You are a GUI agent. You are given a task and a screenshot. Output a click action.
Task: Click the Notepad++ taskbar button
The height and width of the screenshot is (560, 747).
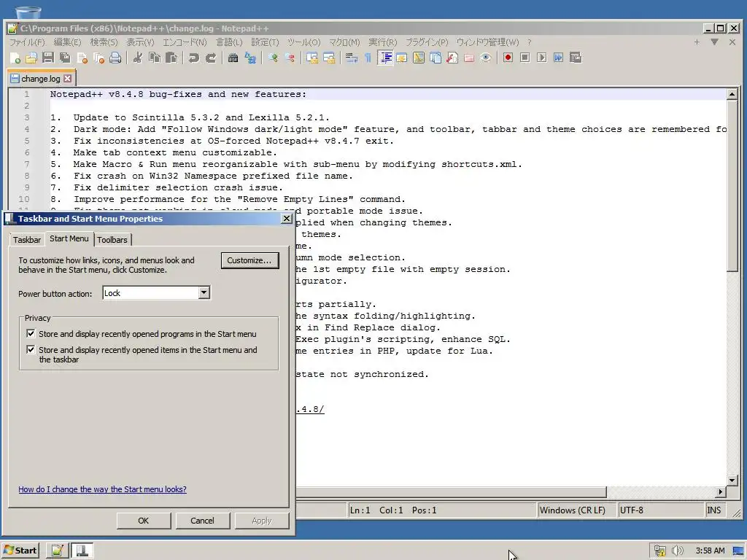coord(57,551)
